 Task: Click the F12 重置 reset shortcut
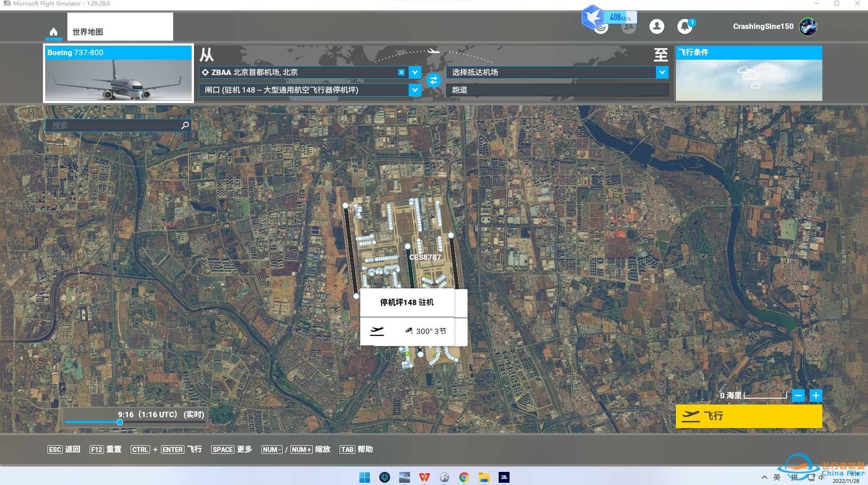coord(105,449)
